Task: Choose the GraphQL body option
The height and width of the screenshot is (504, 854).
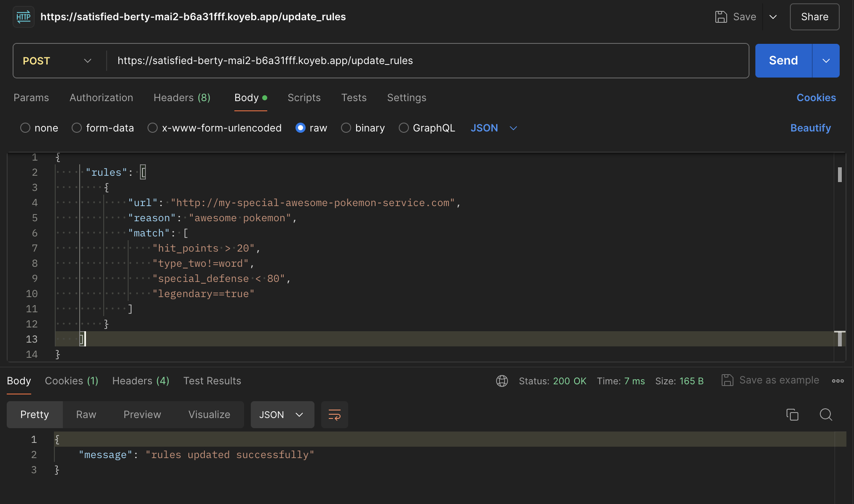Action: pyautogui.click(x=404, y=128)
